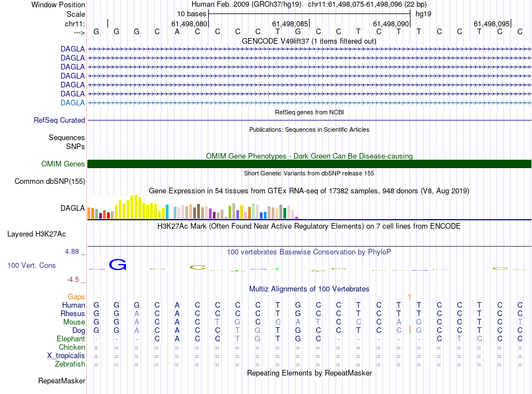Click the Sequences track label
The width and height of the screenshot is (532, 394).
point(67,137)
